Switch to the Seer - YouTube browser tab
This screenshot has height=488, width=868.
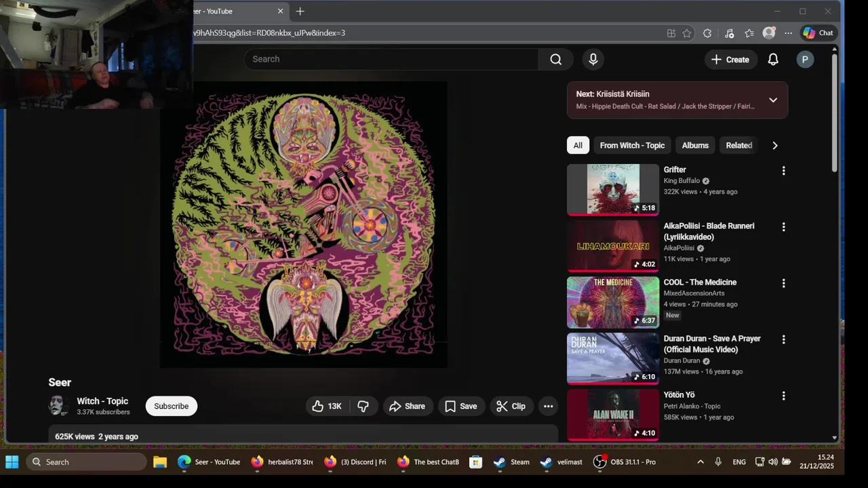pos(232,11)
